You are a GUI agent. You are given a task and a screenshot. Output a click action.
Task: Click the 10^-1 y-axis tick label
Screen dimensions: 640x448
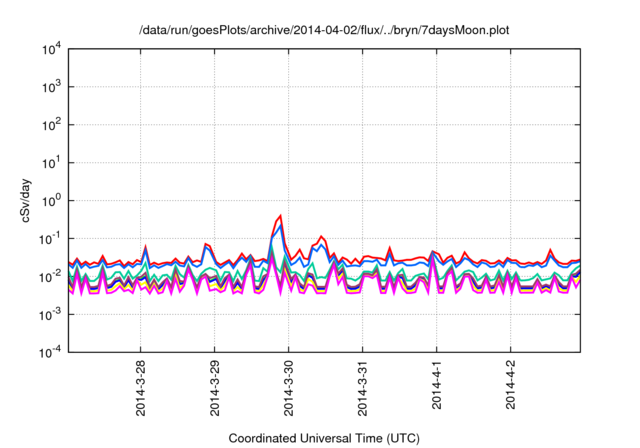pos(50,239)
